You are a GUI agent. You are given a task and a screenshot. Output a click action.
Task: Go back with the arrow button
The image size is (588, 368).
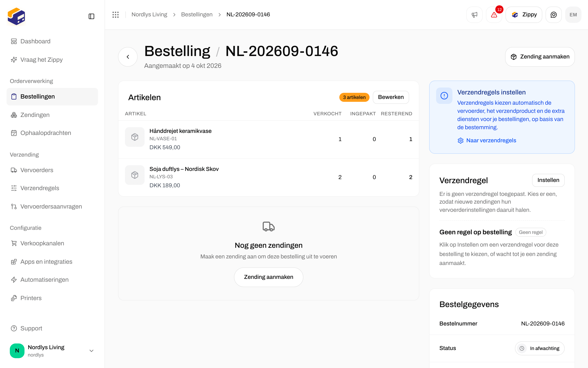tap(128, 57)
